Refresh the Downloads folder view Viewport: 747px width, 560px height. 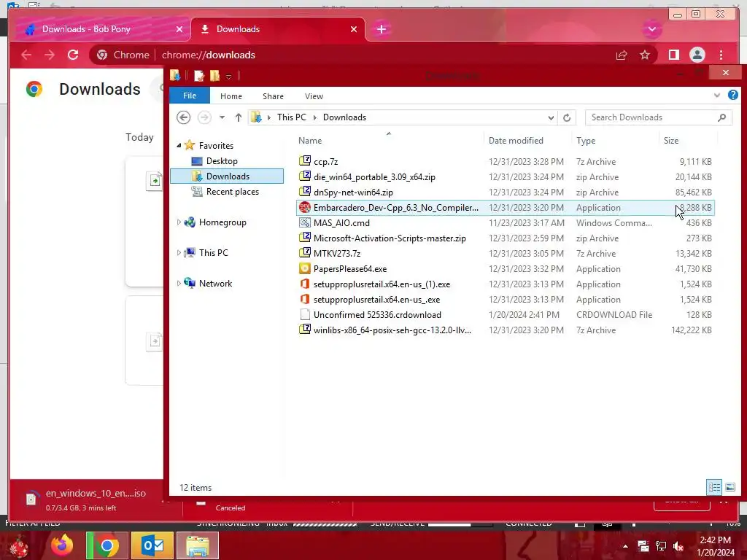pos(566,117)
